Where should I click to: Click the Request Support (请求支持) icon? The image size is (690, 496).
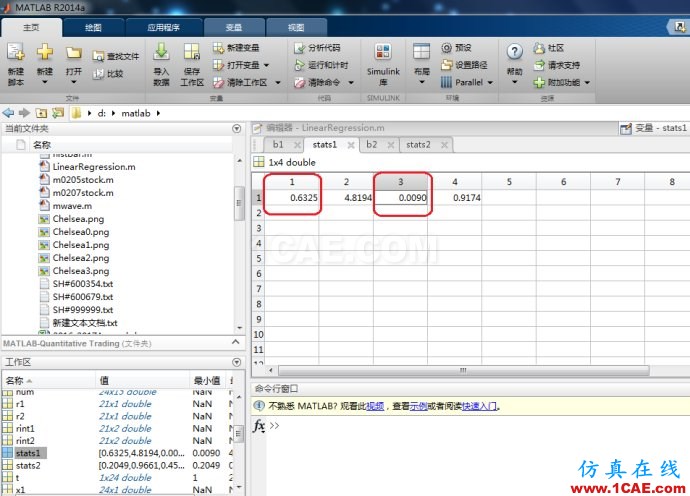539,65
